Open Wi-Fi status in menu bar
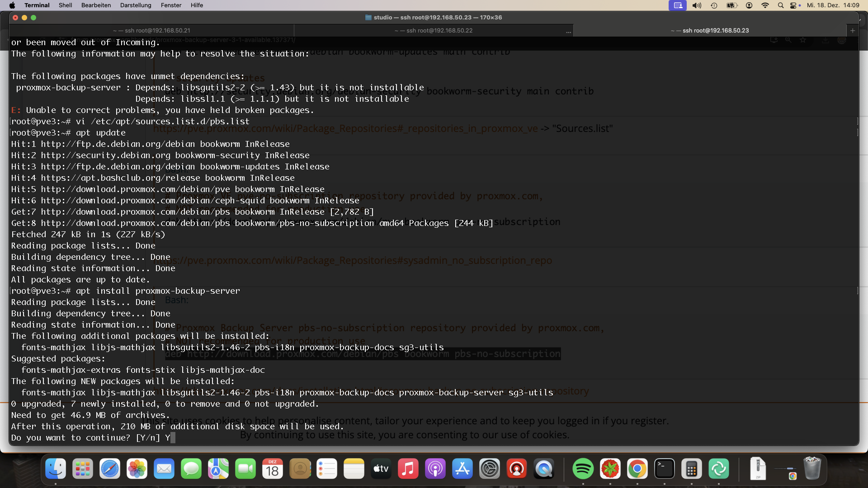 765,5
